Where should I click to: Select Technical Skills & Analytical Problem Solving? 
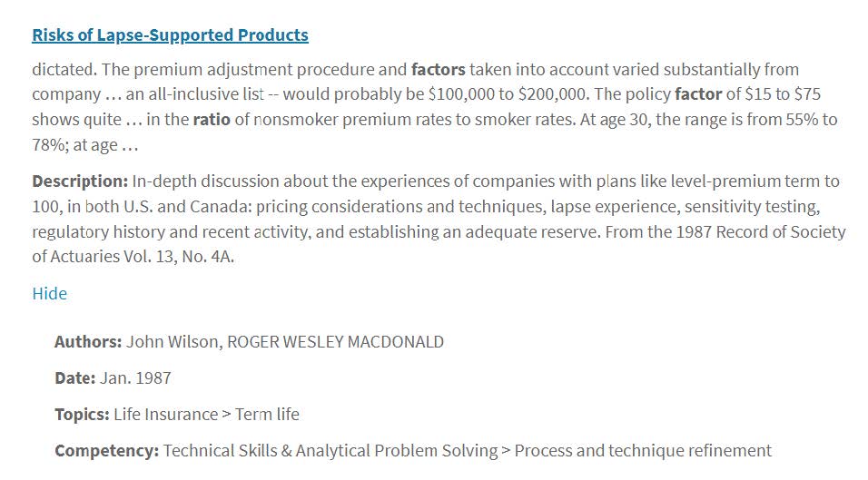330,451
